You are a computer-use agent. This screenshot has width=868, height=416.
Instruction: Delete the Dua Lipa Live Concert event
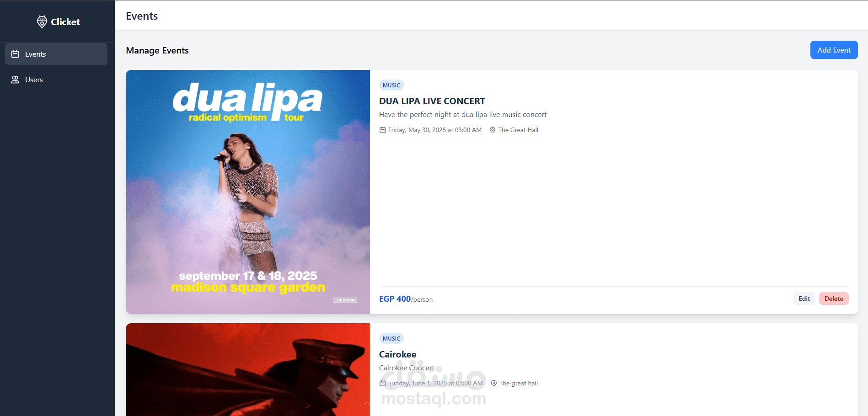(834, 299)
